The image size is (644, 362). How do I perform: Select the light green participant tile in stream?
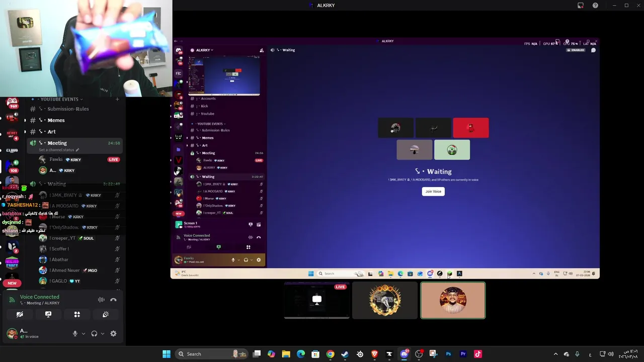[452, 150]
